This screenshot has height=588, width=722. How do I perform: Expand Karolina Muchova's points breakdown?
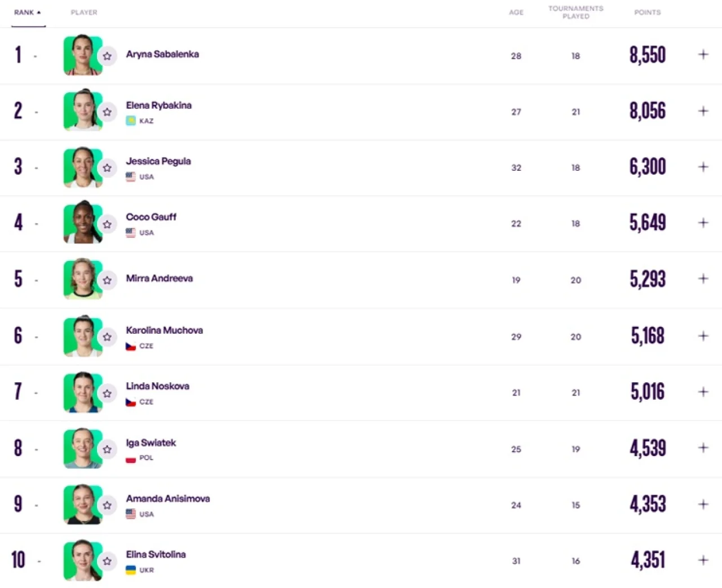[x=703, y=335]
